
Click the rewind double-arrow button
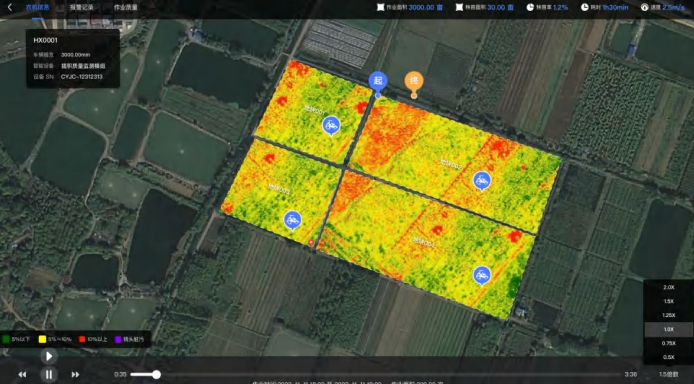pyautogui.click(x=22, y=375)
